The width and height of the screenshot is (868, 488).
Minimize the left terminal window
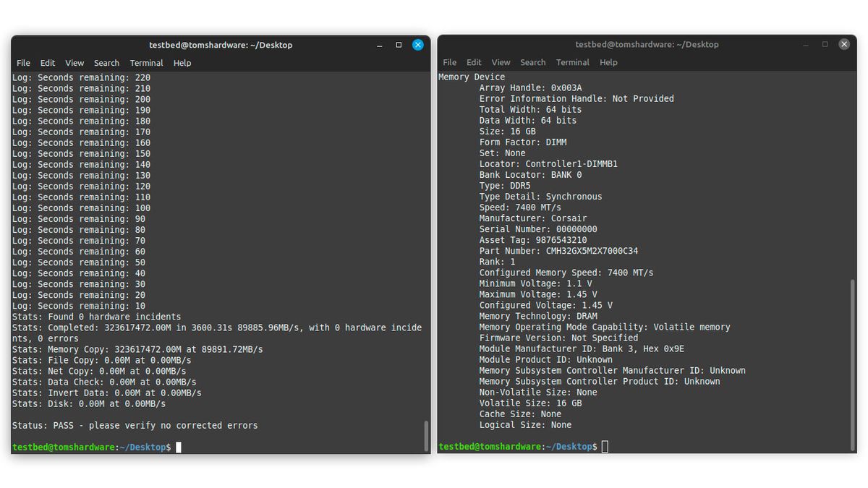coord(380,45)
